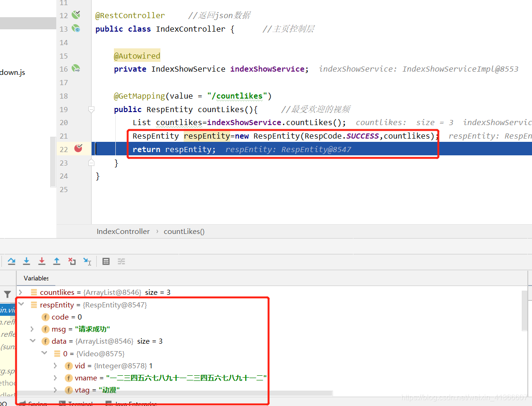Click the vertical scrollbar in Variables panel
This screenshot has height=406, width=532.
click(525, 310)
